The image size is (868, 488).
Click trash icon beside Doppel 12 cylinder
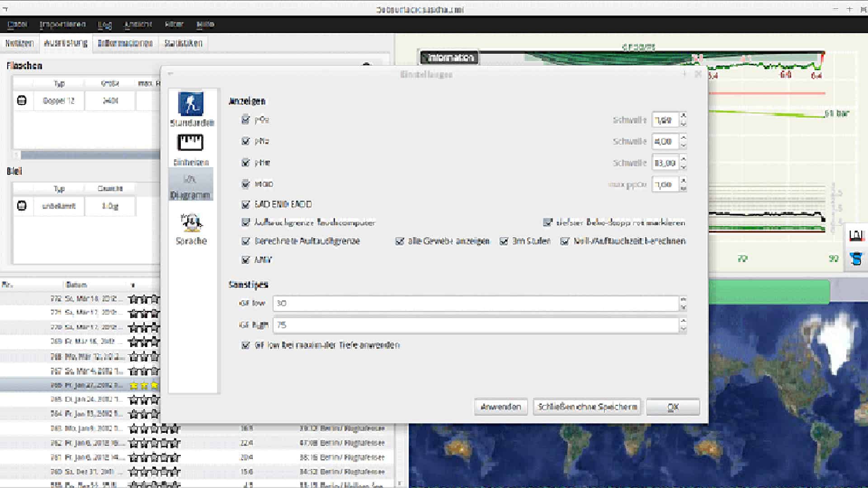(x=22, y=100)
